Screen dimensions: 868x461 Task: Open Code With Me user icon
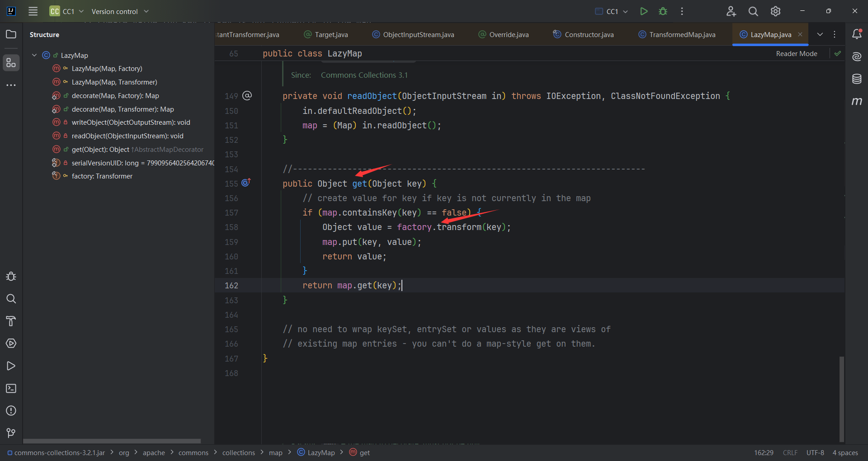[731, 11]
